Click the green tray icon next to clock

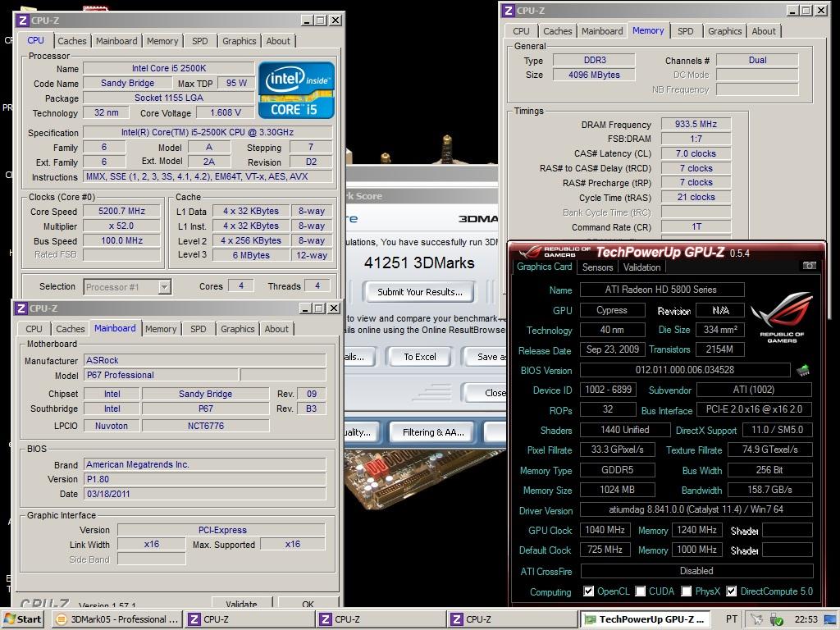[776, 620]
